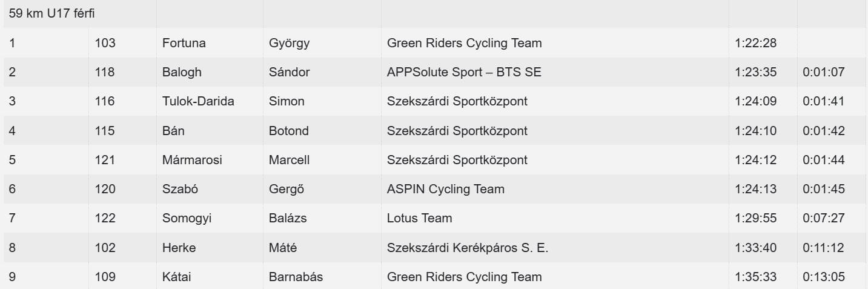The height and width of the screenshot is (289, 868).
Task: Select surname Herke
Action: point(179,248)
